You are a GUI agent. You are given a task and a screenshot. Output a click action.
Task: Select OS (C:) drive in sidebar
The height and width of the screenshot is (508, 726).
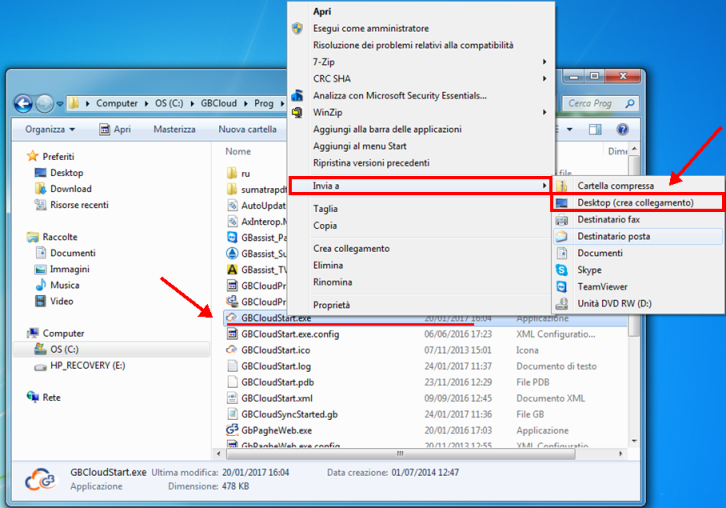(111, 349)
